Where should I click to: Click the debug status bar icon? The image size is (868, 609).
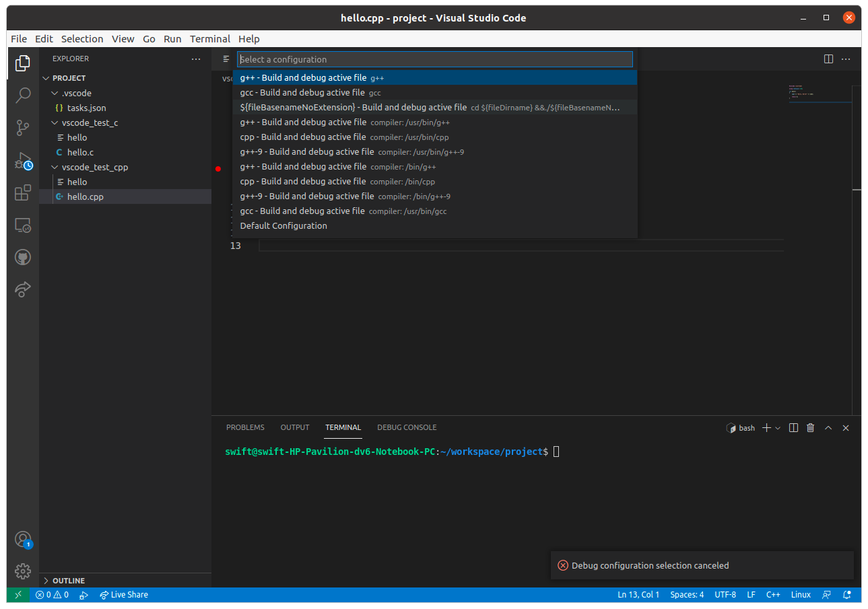[x=84, y=595]
